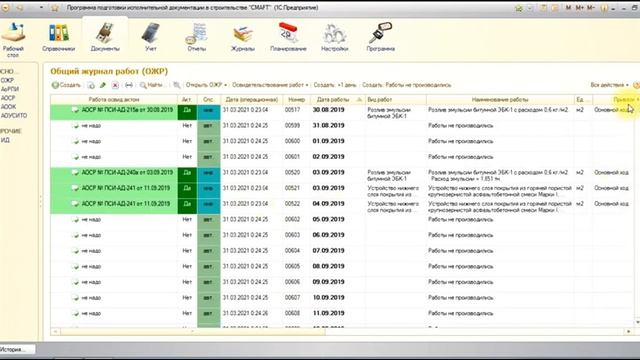Click the M calculator memory button

click(568, 8)
